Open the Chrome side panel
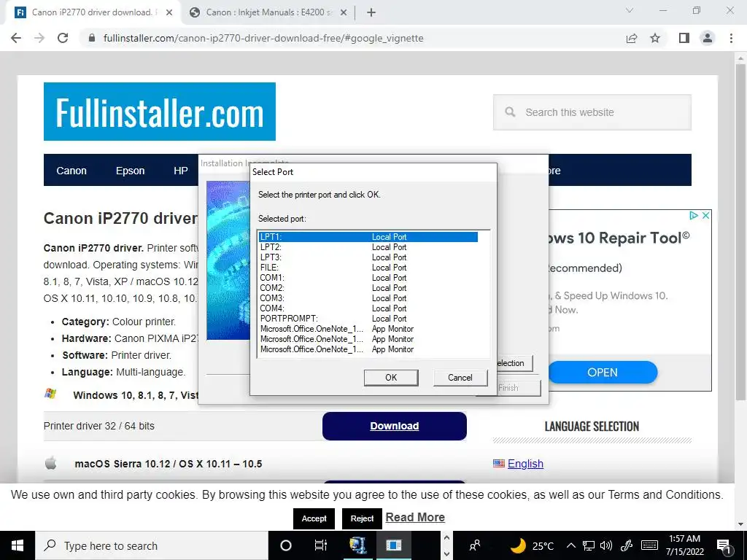Viewport: 747px width, 560px height. pyautogui.click(x=684, y=38)
